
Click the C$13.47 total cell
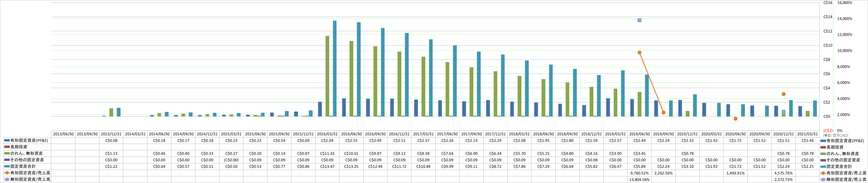[327, 167]
